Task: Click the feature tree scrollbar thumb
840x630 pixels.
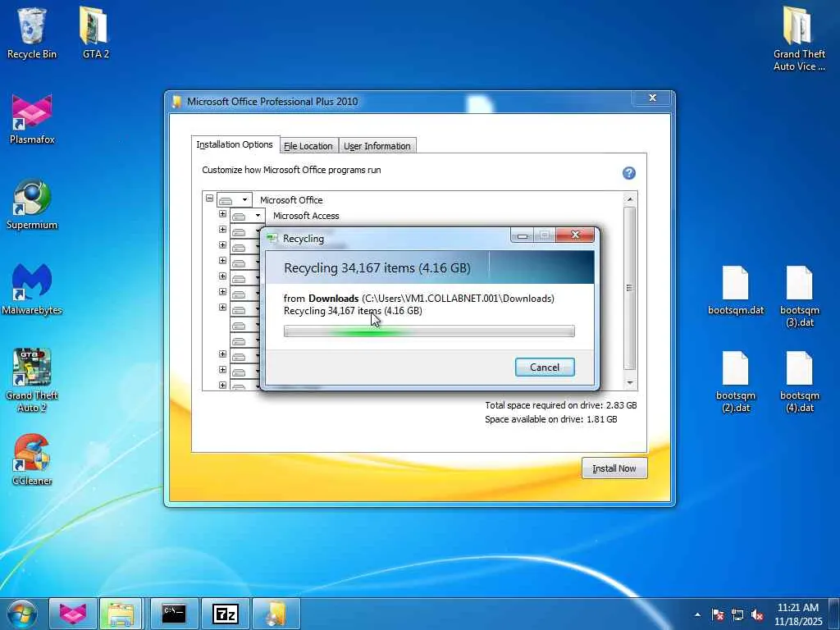Action: 630,288
